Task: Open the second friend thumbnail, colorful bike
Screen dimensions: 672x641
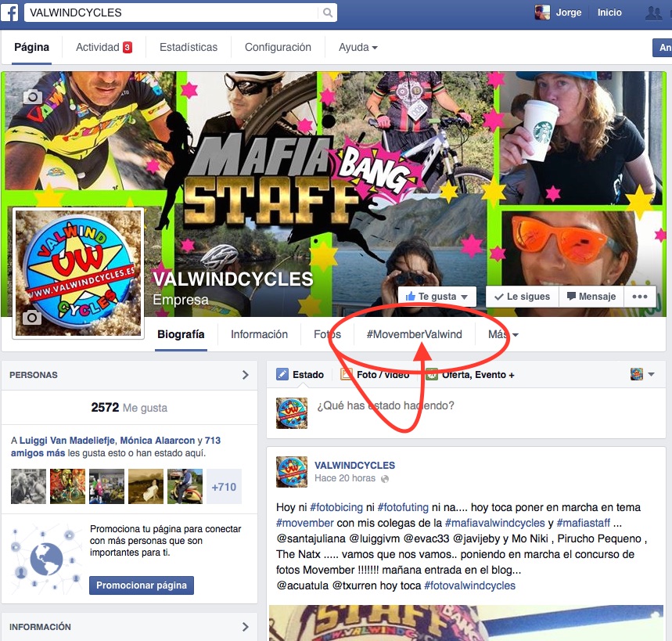Action: (67, 486)
